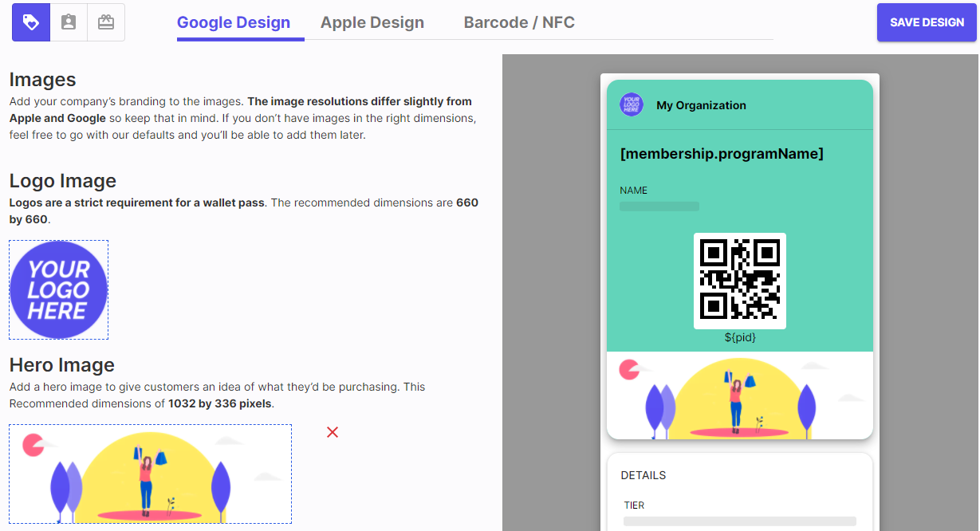Open the Apple Design tab
The image size is (980, 531).
click(372, 22)
